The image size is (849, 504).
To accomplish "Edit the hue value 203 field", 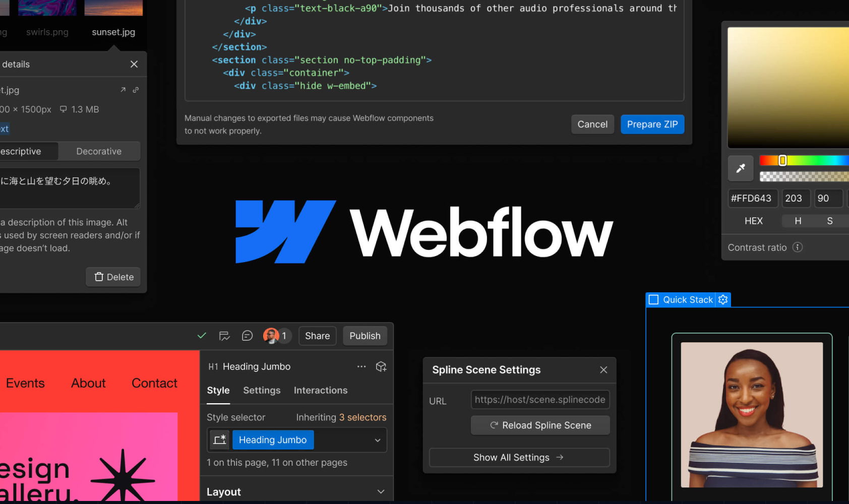I will pos(796,198).
